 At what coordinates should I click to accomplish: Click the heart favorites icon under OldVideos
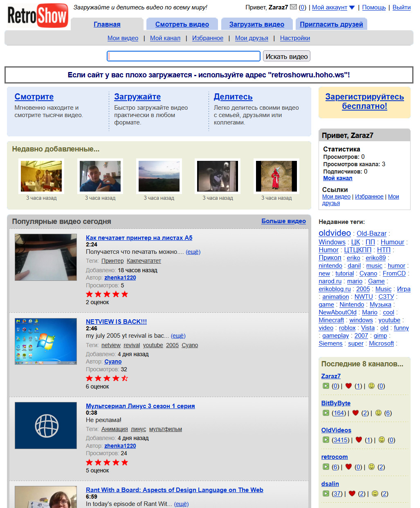(359, 440)
